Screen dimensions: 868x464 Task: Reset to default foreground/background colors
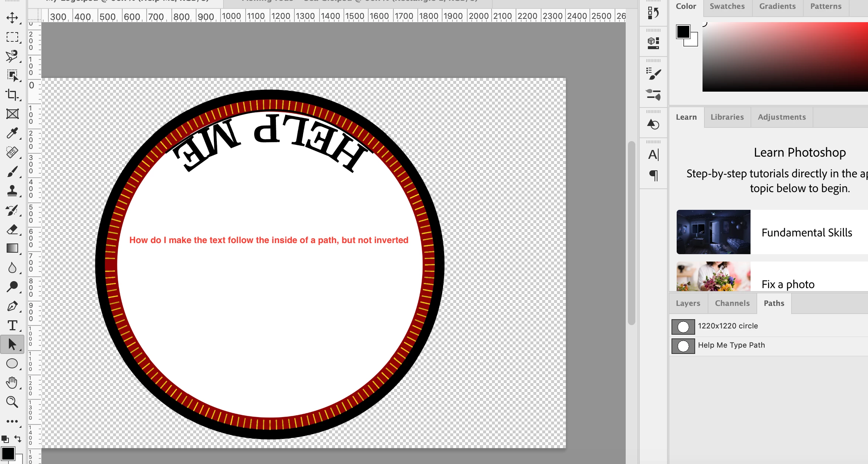[x=5, y=439]
